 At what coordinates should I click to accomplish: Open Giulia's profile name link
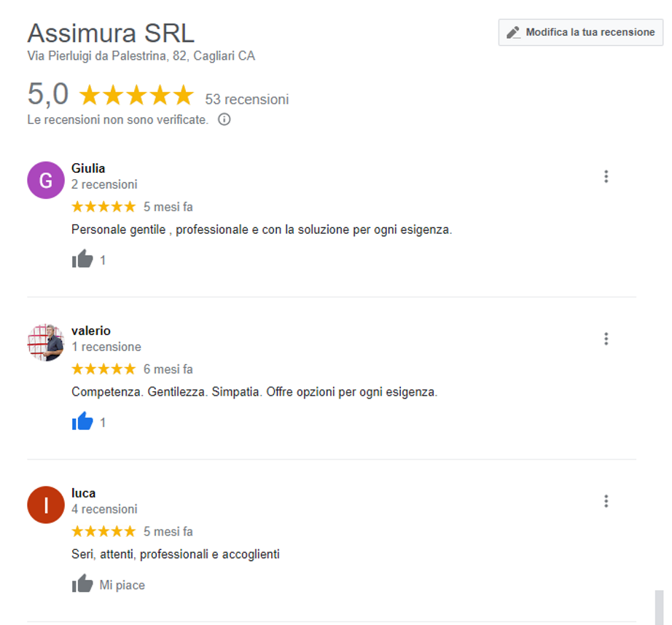[x=88, y=168]
